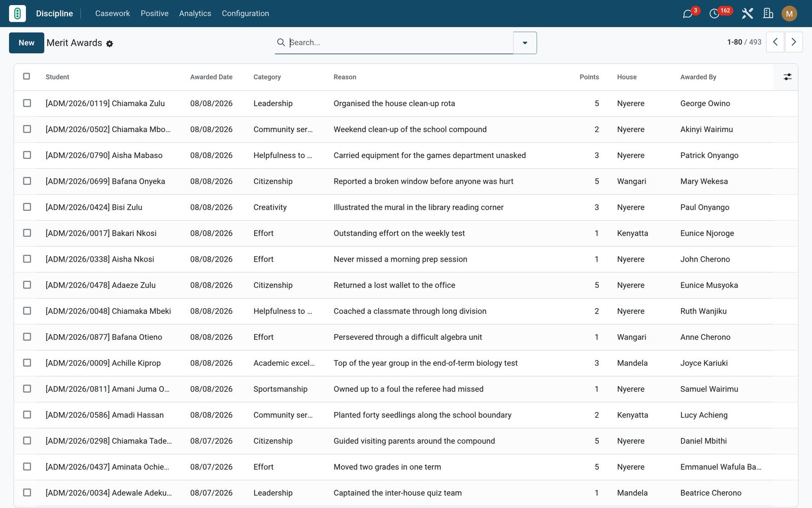Screen dimensions: 812x508
Task: Open the activities clock icon with 162 badge
Action: point(714,14)
